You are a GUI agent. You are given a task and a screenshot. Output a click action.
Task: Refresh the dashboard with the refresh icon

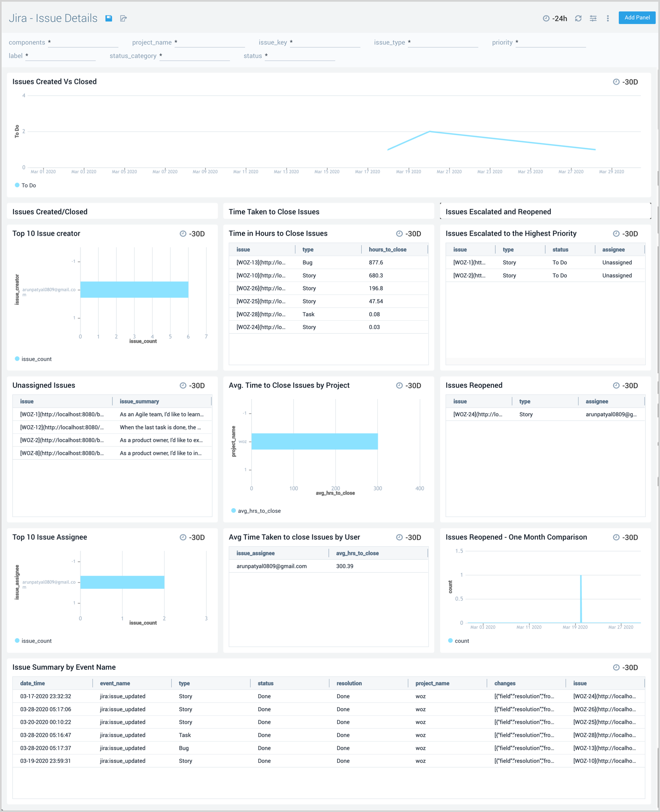578,18
